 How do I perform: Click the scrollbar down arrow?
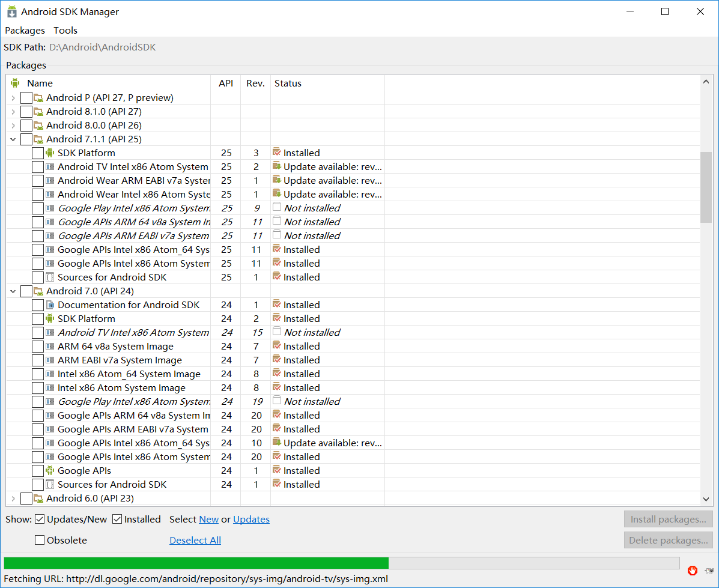[706, 499]
